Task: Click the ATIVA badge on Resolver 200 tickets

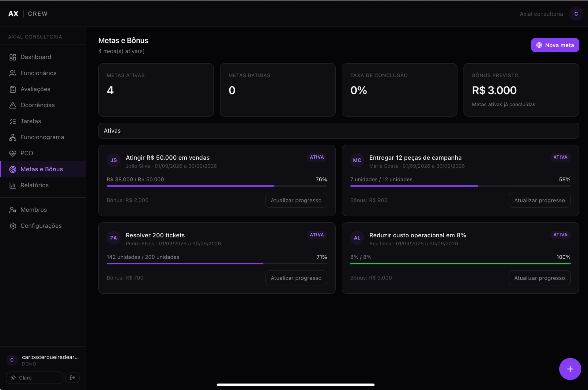Action: (x=317, y=235)
